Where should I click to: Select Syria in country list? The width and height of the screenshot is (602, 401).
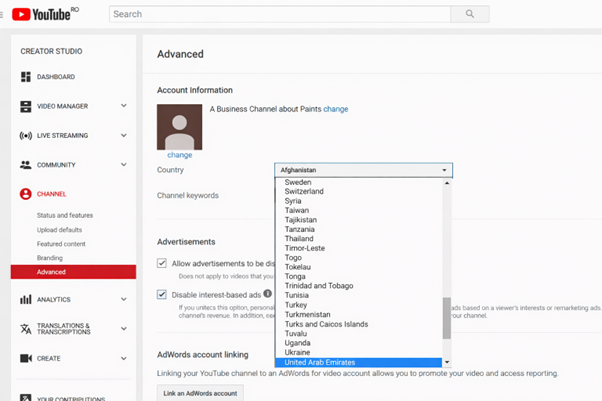[359, 201]
